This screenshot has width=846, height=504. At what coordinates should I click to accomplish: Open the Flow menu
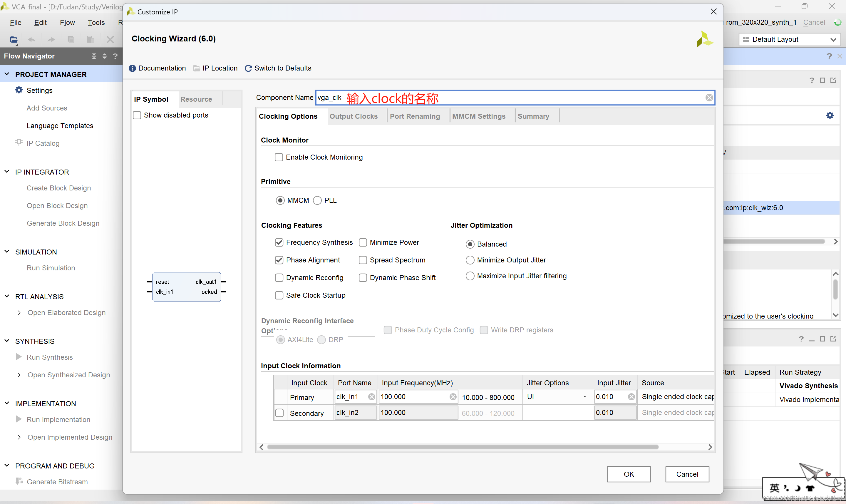67,22
